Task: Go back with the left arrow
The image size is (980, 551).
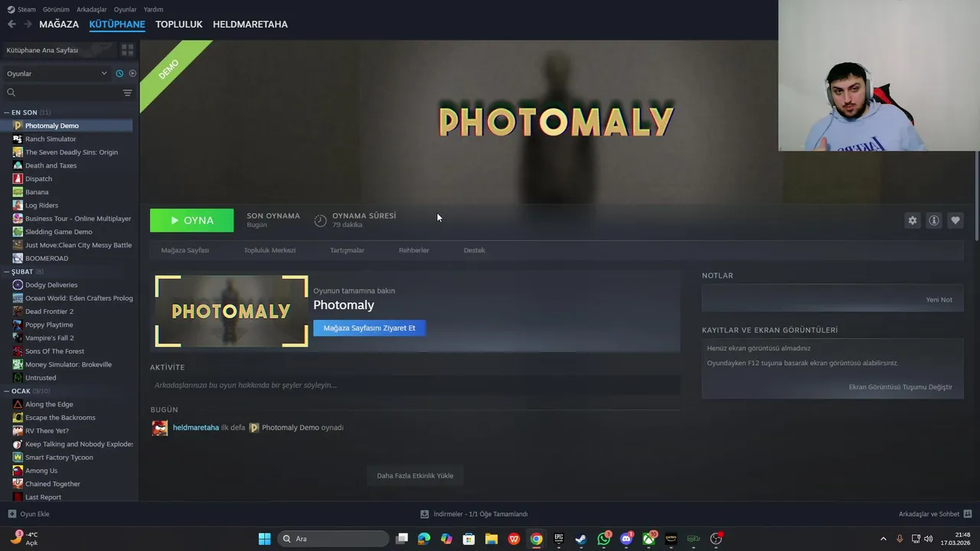Action: [11, 24]
